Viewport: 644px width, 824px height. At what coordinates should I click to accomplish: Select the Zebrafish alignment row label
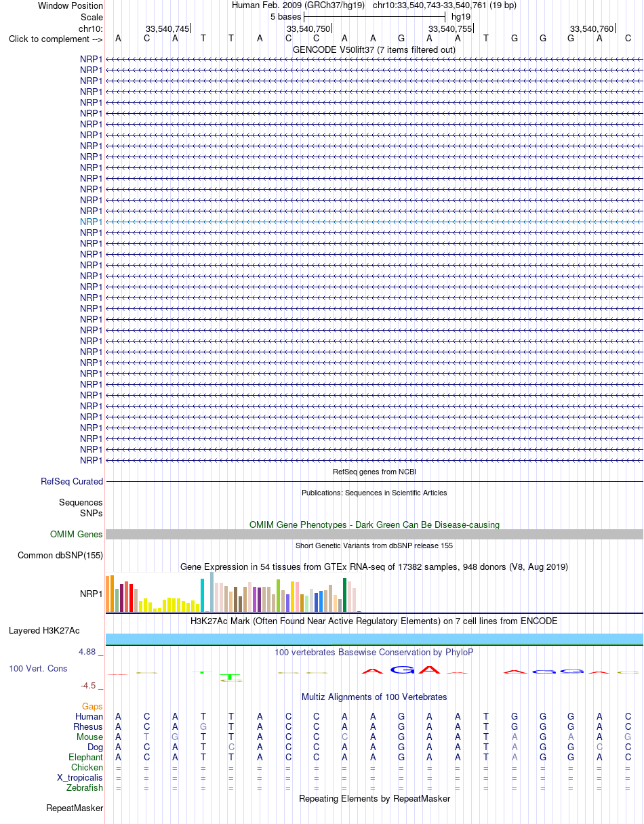tap(85, 787)
